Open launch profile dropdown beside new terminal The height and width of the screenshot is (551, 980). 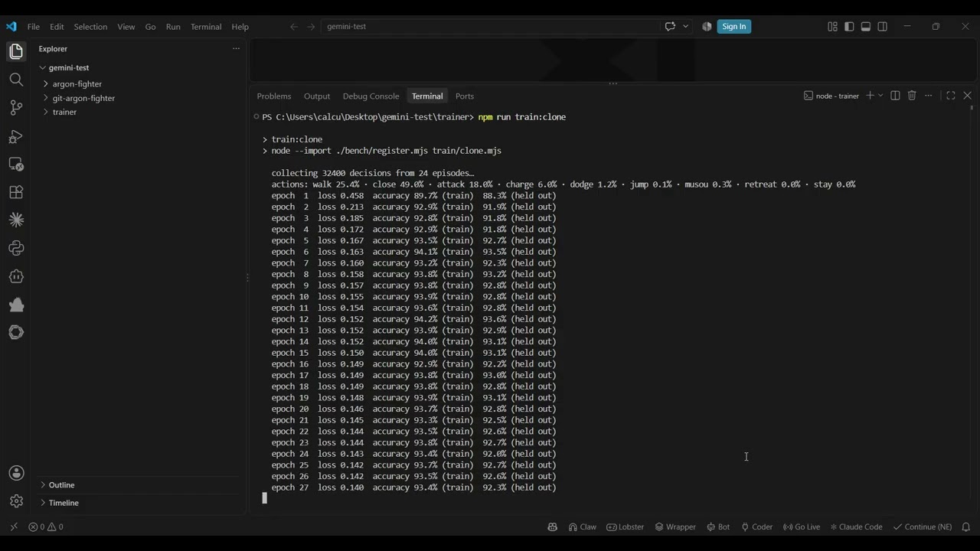pos(880,96)
